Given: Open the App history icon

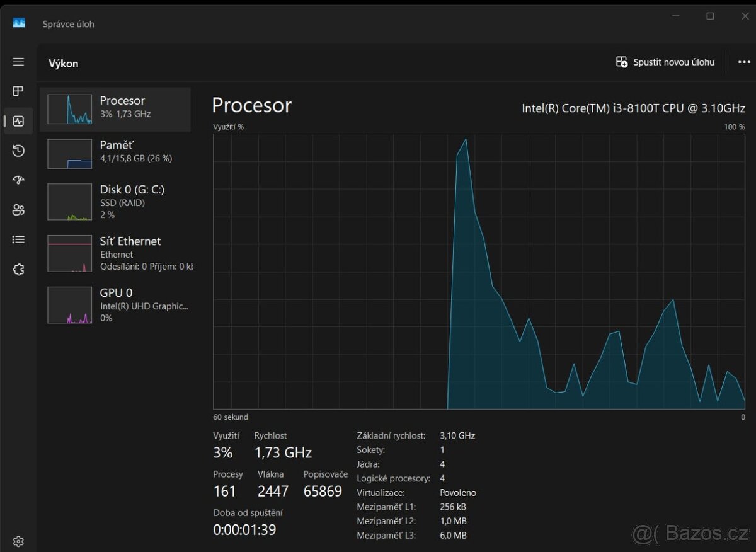Looking at the screenshot, I should click(18, 151).
